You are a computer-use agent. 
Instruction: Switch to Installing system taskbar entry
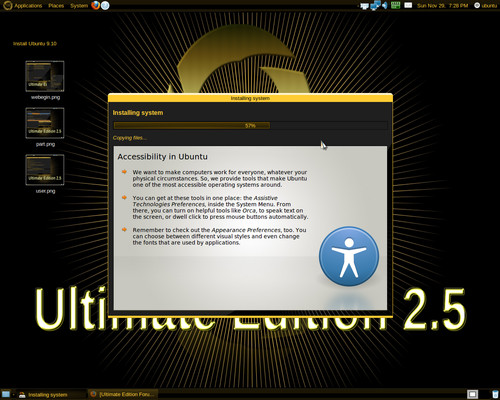click(51, 394)
